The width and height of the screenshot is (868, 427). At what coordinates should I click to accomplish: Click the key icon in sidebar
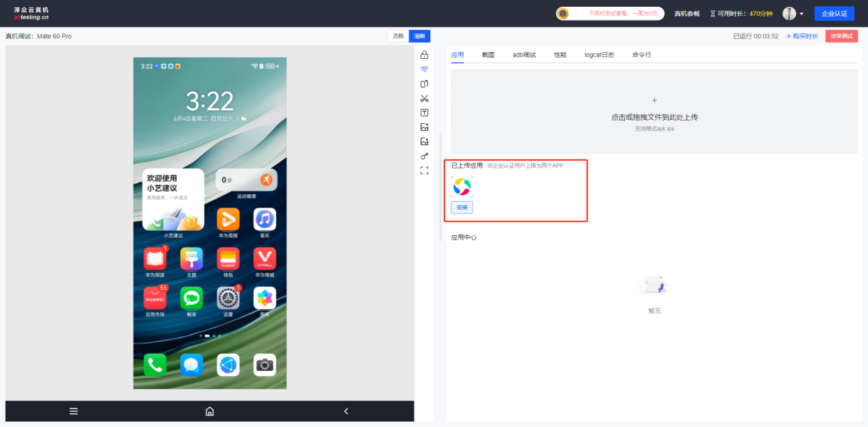coord(424,156)
